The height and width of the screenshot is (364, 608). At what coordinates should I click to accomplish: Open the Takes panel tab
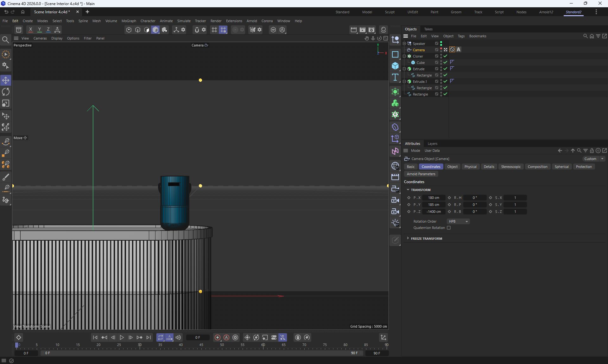pos(428,29)
